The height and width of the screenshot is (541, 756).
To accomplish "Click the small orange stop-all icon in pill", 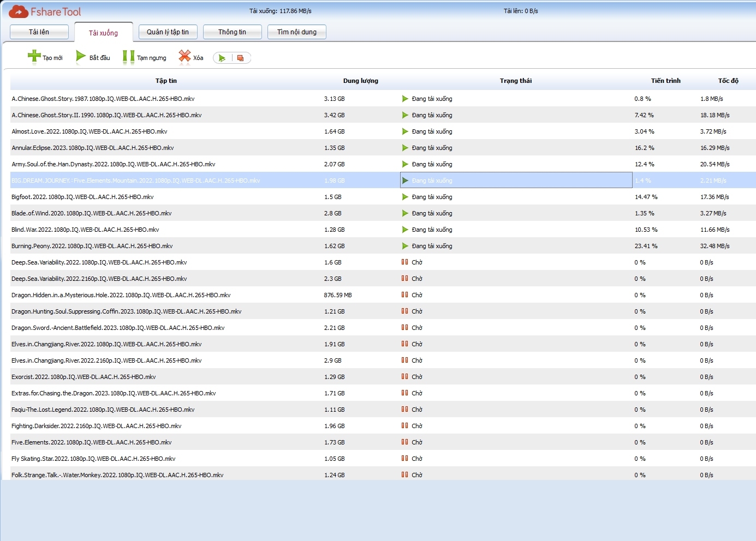I will tap(240, 58).
